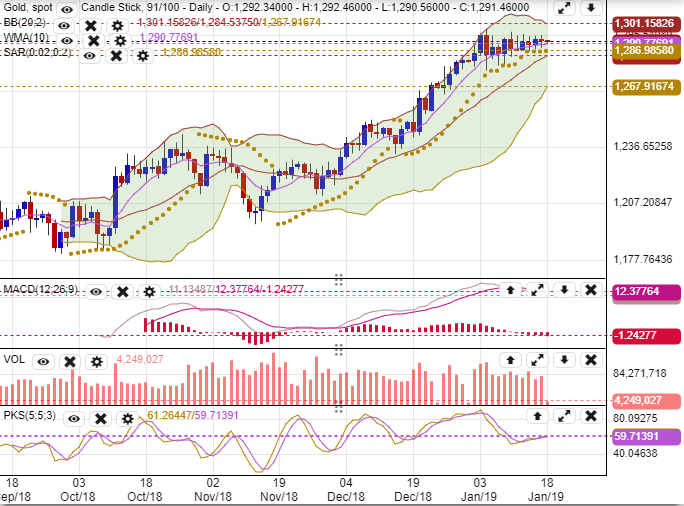This screenshot has height=506, width=684.
Task: Click the Gold, spot series label
Action: (x=26, y=8)
